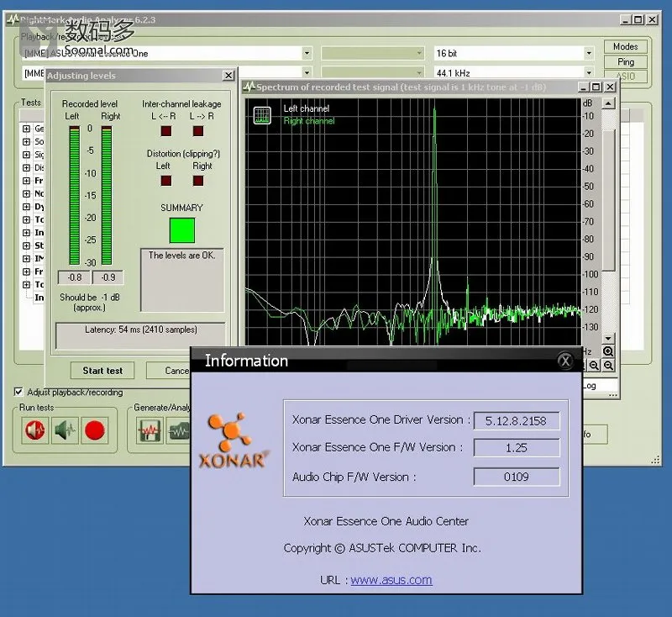
Task: Click the upper zoom-in magnifier of the spectrum
Action: (608, 351)
